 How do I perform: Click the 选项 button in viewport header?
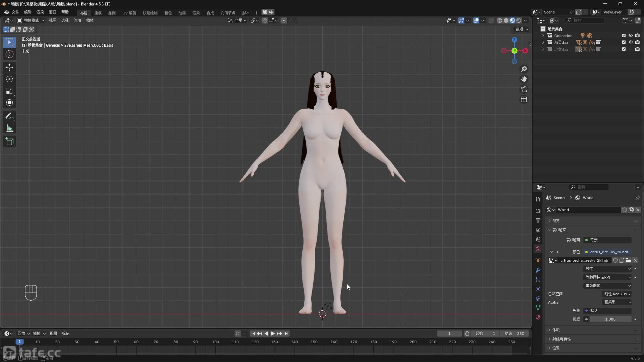[x=521, y=29]
